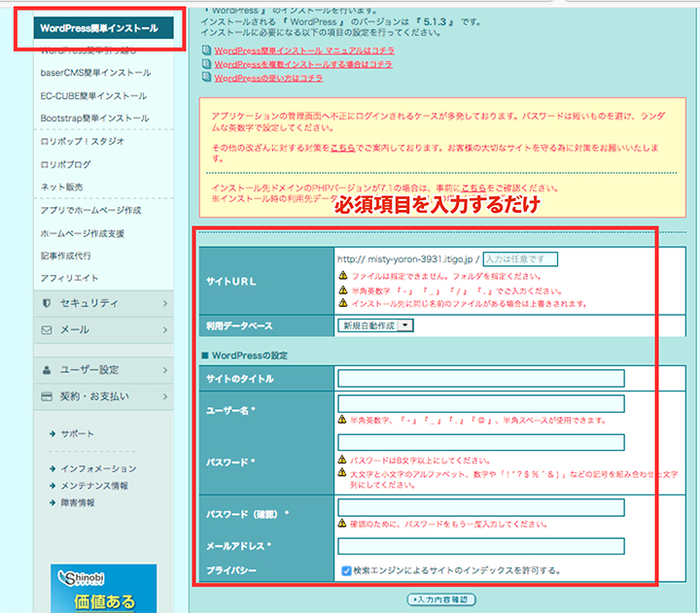Open 利用データベース dropdown 新規自動作成
Screen dimensions: 700x613
point(376,325)
